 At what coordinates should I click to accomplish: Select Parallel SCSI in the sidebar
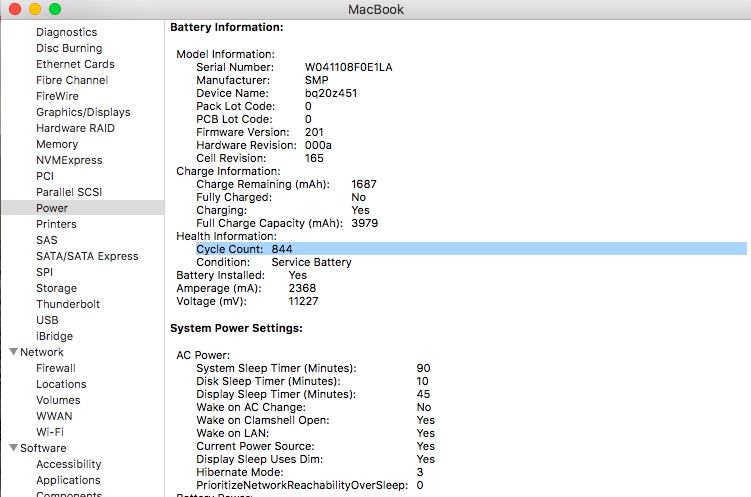click(69, 192)
